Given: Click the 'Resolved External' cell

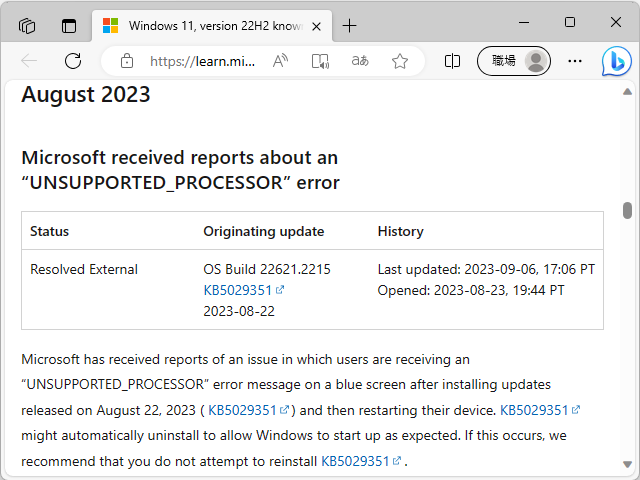Looking at the screenshot, I should pyautogui.click(x=84, y=269).
